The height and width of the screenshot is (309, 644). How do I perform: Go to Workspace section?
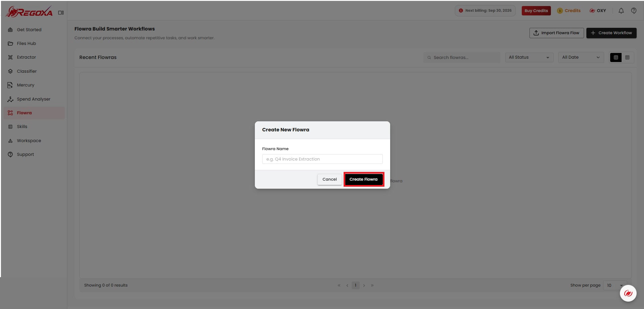(x=34, y=141)
